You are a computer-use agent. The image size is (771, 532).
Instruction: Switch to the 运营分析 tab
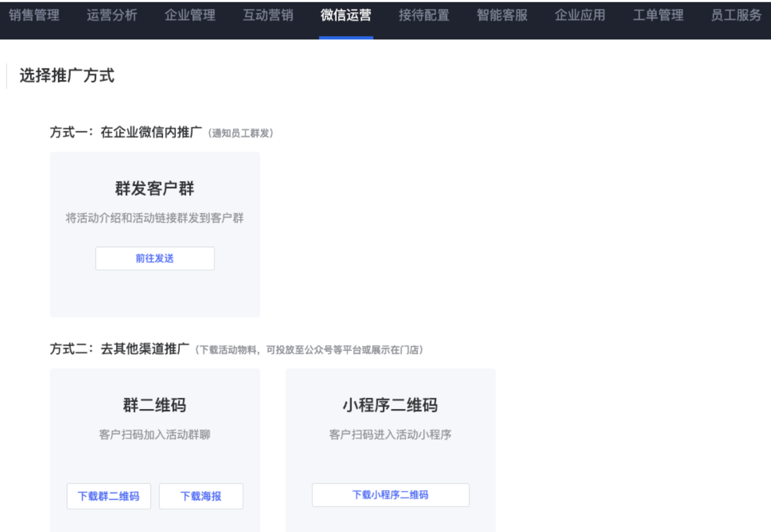click(112, 16)
